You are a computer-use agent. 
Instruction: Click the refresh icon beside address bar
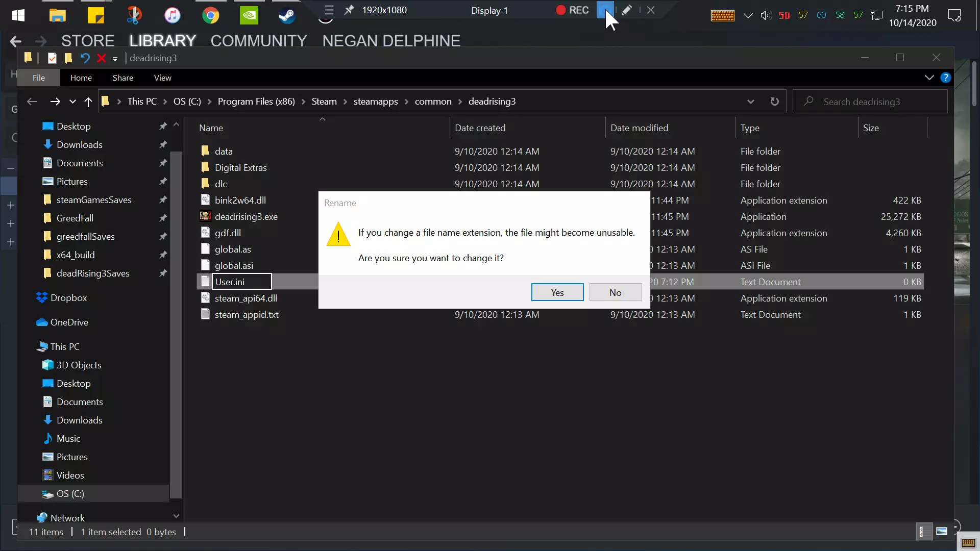coord(774,102)
